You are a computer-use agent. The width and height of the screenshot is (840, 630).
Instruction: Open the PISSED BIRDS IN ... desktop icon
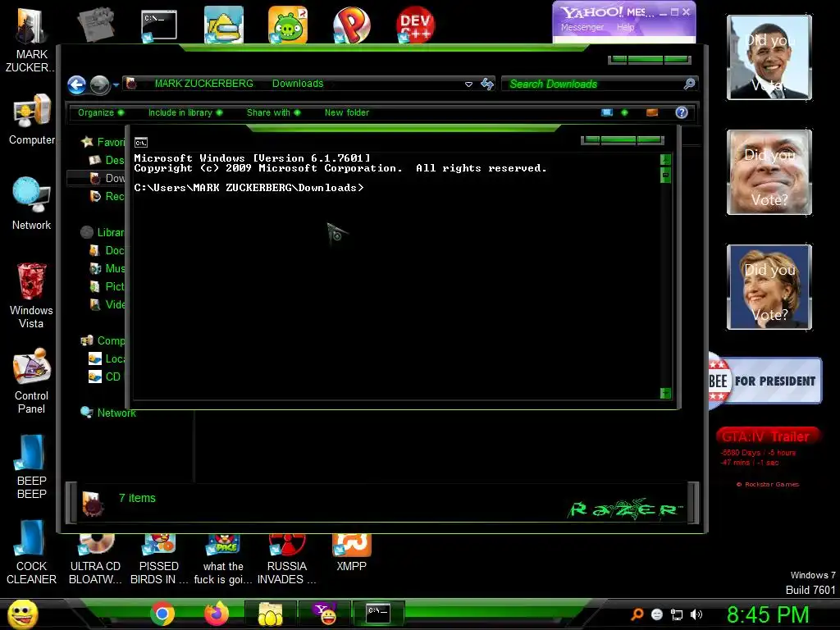click(x=159, y=559)
